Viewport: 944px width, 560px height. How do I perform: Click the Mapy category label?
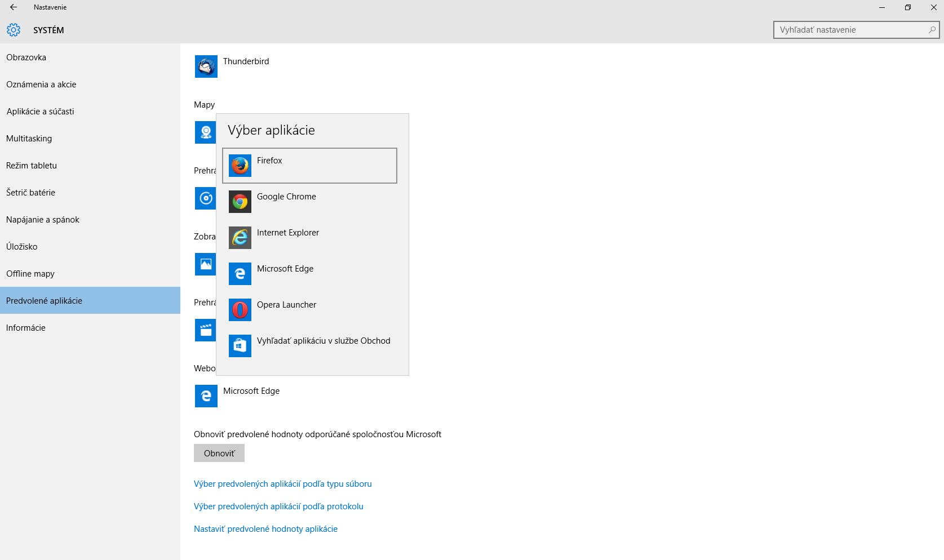tap(204, 105)
